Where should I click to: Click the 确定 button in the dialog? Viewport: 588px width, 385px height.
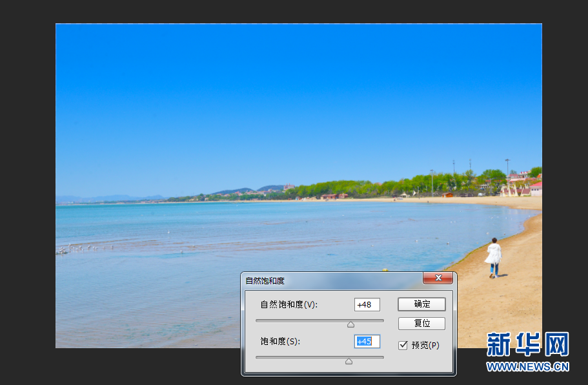click(421, 304)
